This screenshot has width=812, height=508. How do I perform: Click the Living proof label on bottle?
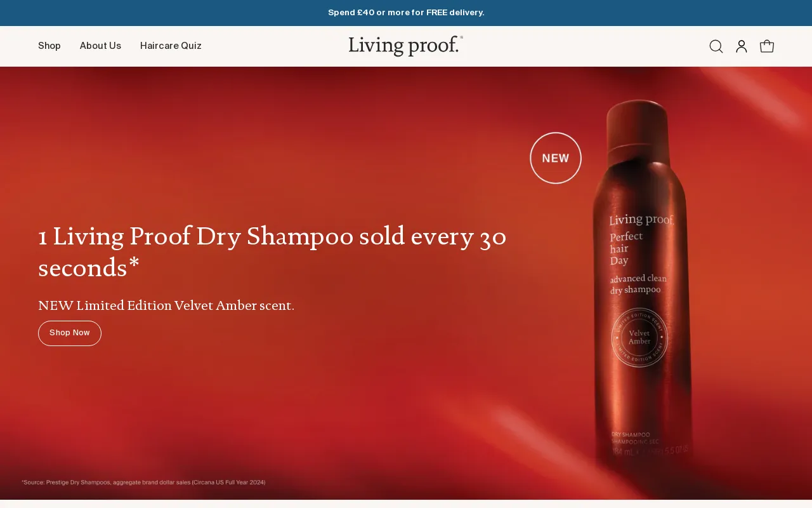pos(641,220)
